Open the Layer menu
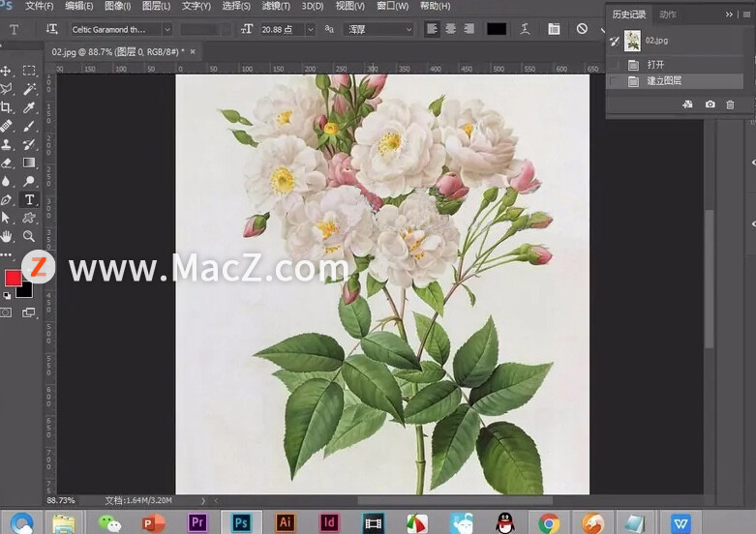The image size is (756, 534). (156, 6)
